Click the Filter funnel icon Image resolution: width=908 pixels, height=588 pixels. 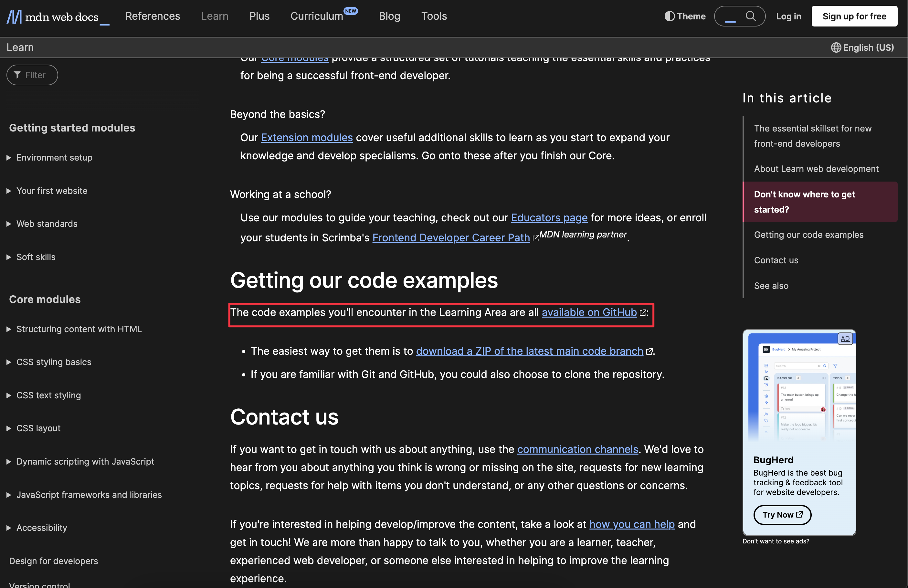(17, 75)
